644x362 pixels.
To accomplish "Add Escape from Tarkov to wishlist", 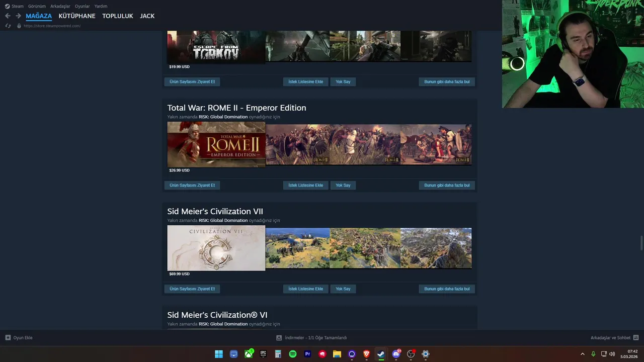I will pyautogui.click(x=306, y=81).
